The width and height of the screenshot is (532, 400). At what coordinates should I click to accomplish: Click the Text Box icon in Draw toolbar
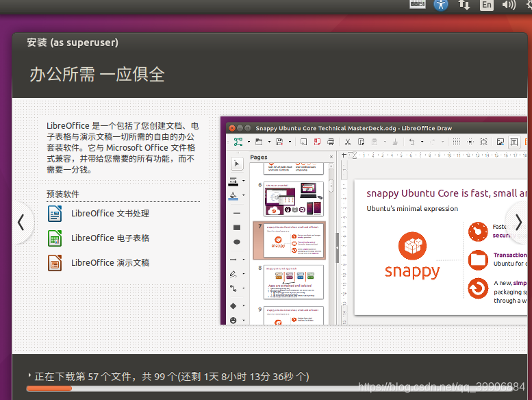(514, 142)
